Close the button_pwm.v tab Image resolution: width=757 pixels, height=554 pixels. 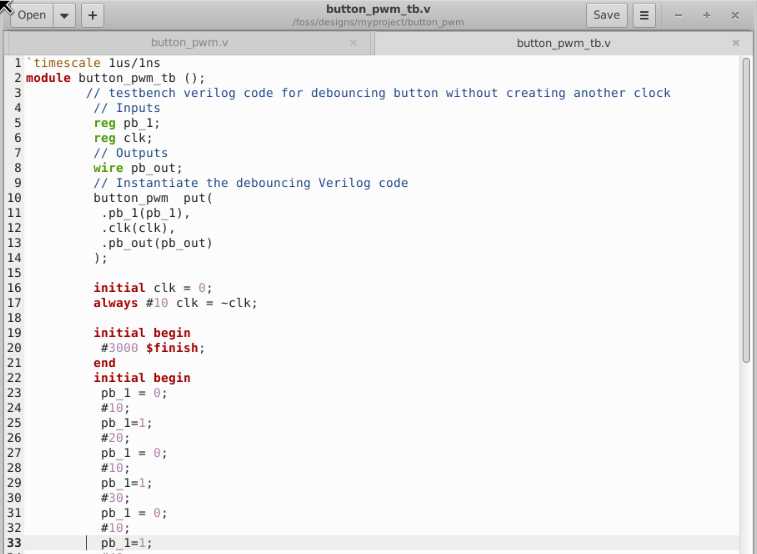353,43
